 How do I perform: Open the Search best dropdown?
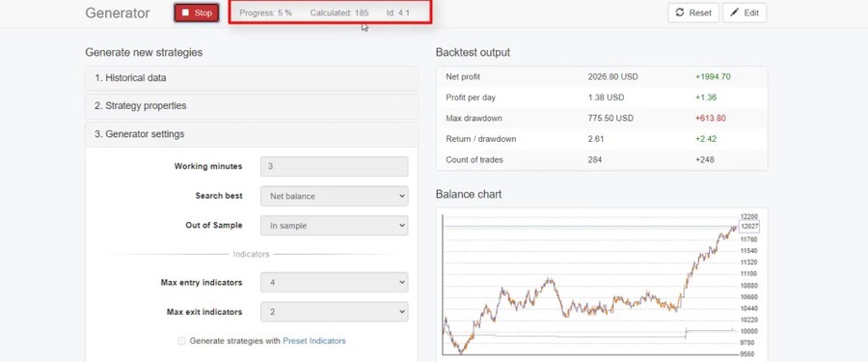coord(335,196)
